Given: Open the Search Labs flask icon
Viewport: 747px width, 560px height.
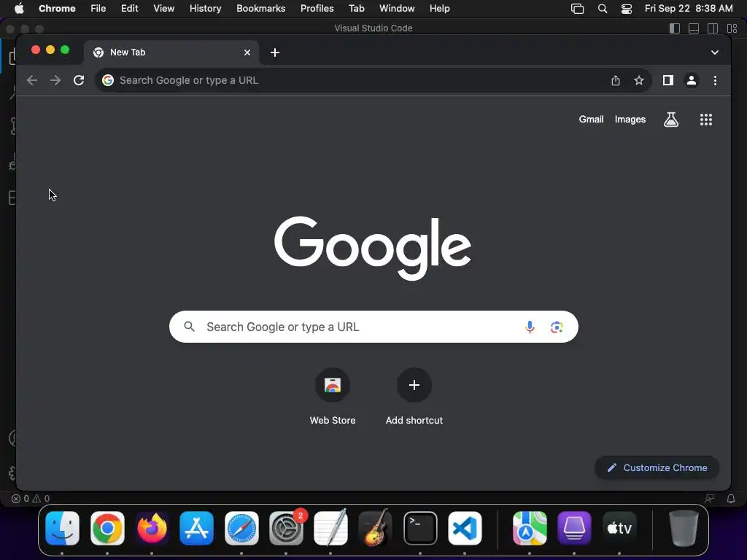Looking at the screenshot, I should (671, 120).
